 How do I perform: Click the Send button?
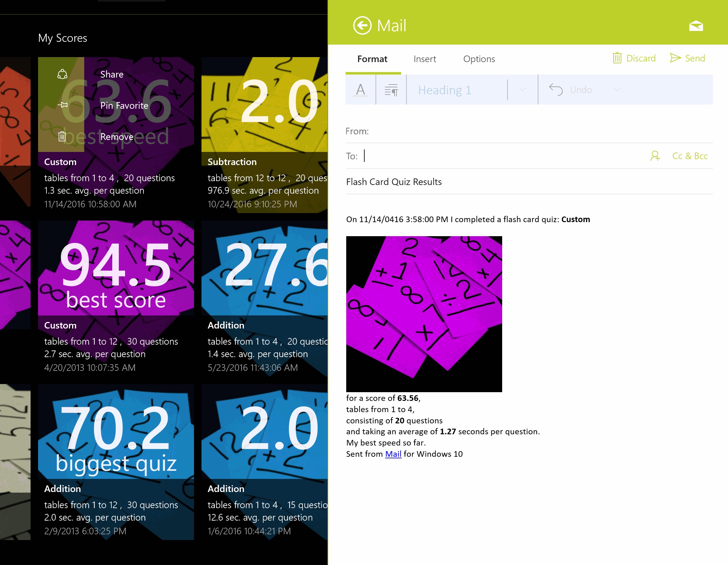[x=687, y=58]
